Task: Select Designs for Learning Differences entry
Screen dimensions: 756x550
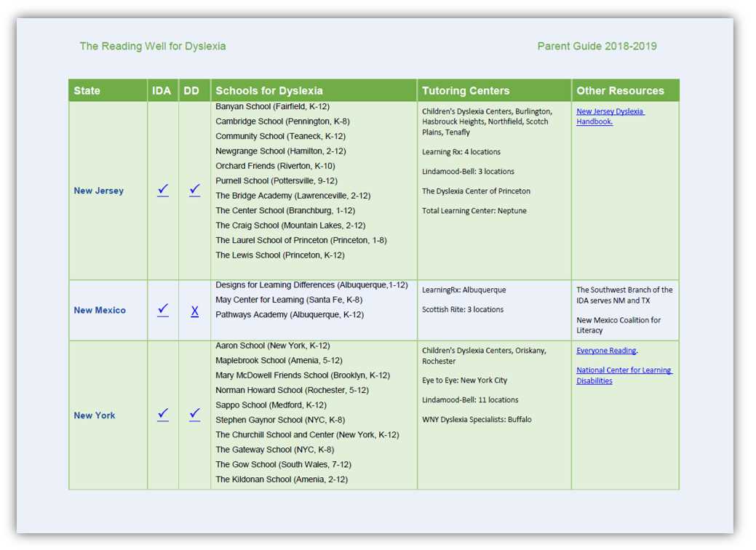Action: coord(311,285)
